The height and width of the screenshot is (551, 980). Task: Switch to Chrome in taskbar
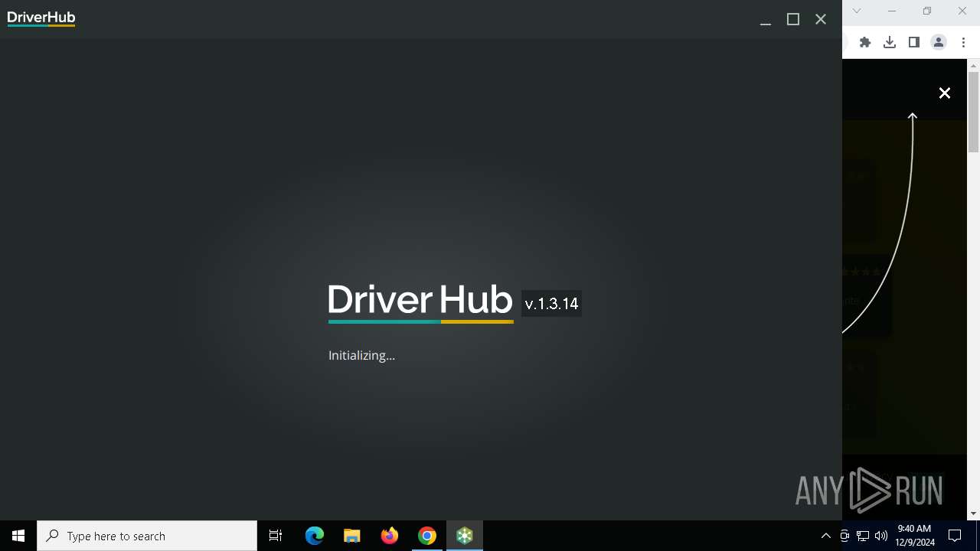(x=427, y=536)
